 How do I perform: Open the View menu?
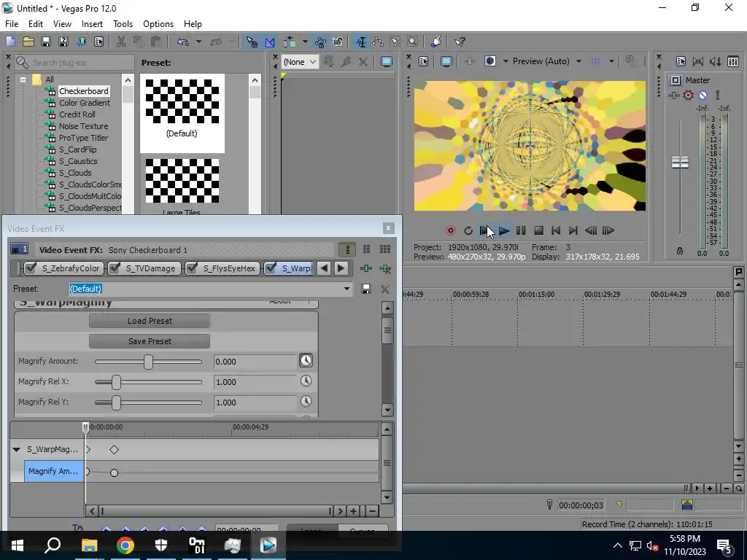point(62,24)
